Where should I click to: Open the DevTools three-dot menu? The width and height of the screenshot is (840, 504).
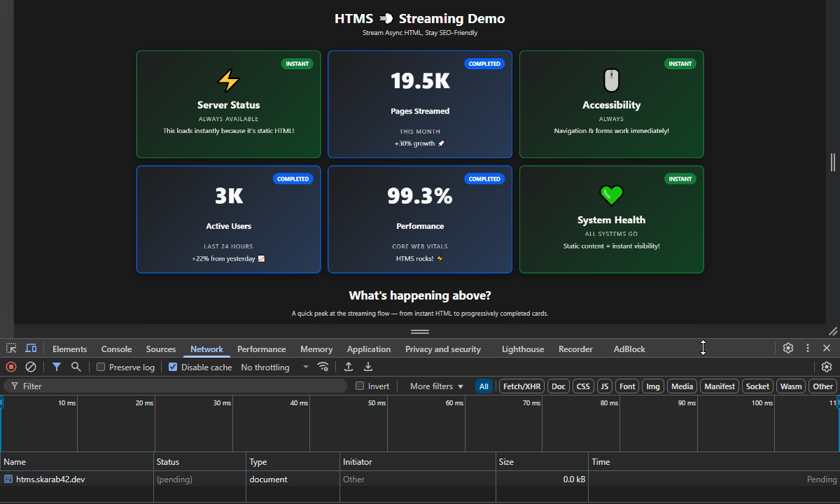tap(807, 348)
